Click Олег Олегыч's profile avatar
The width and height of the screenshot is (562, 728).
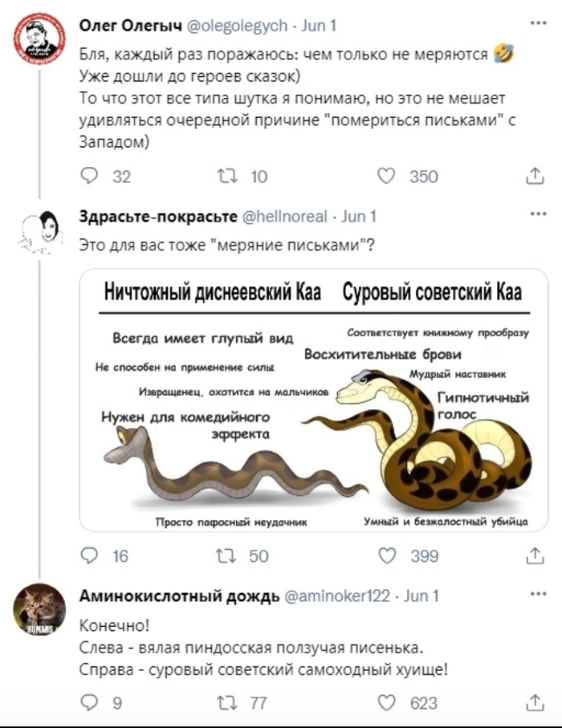[x=39, y=40]
